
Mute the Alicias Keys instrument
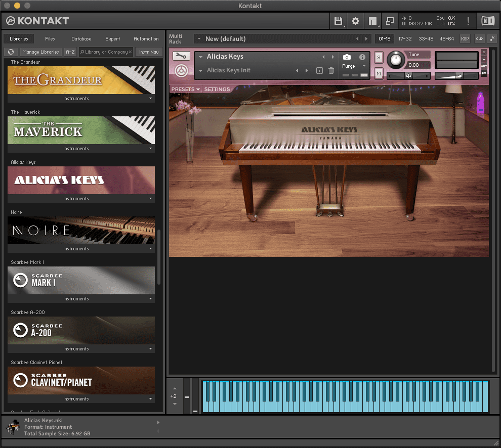[379, 74]
